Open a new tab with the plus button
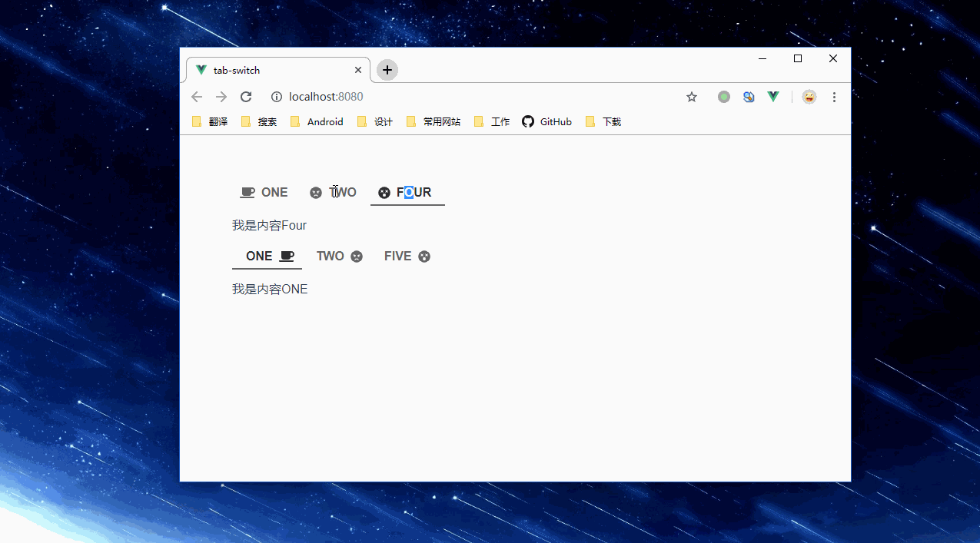Screen dimensions: 980x543 pyautogui.click(x=387, y=70)
